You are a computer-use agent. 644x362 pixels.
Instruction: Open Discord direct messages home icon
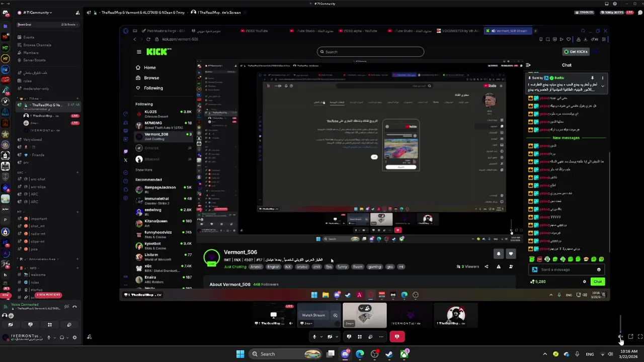point(5,13)
